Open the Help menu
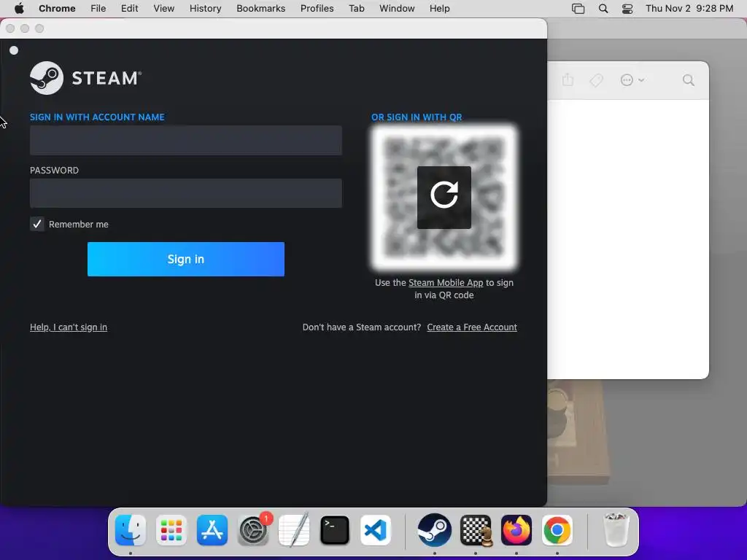 [x=439, y=9]
